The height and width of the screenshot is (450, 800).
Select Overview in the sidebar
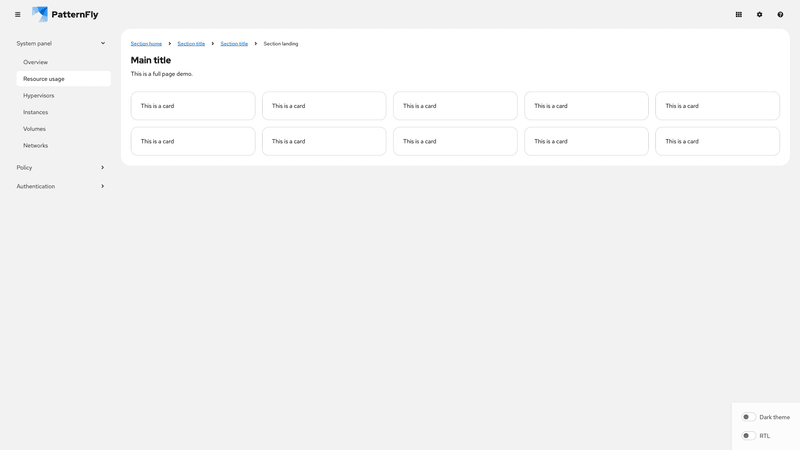click(x=63, y=62)
